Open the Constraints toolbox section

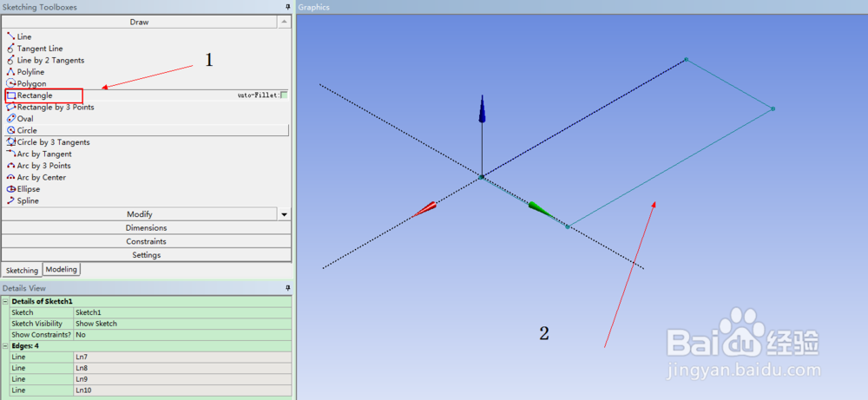pos(146,241)
